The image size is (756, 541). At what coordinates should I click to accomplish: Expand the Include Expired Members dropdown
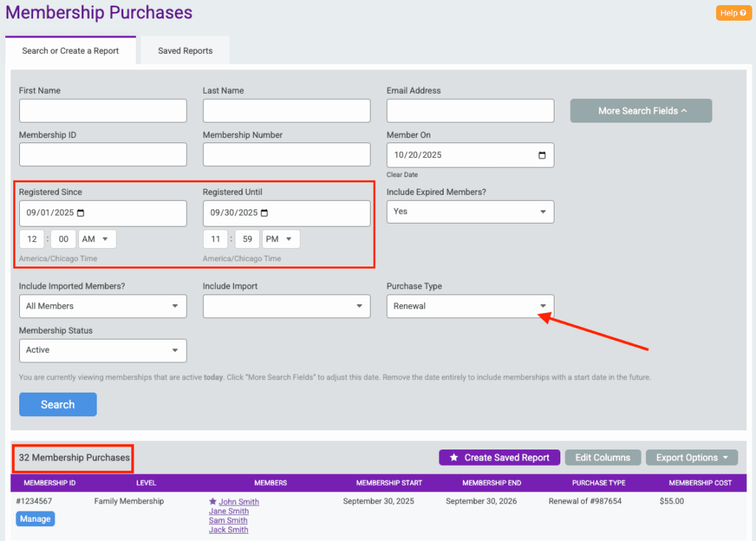point(470,212)
